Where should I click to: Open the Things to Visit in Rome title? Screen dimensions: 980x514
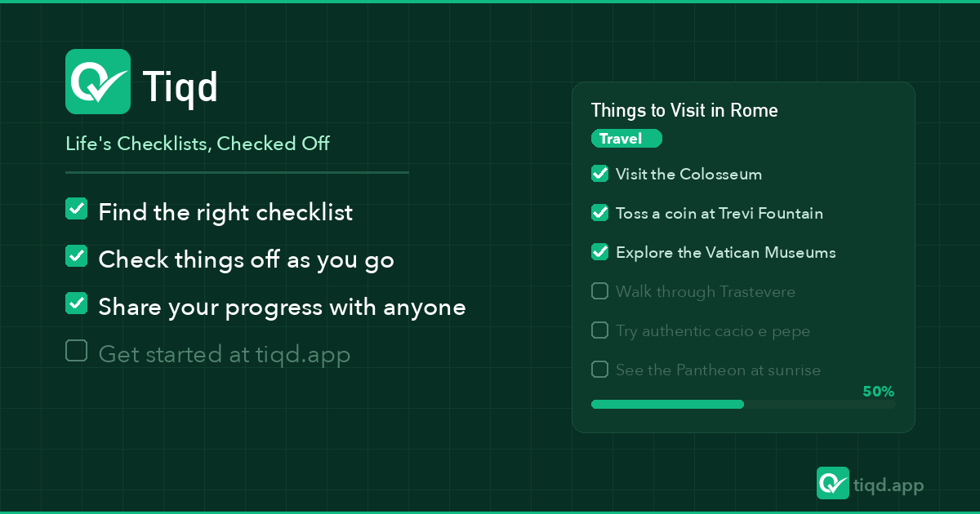coord(684,110)
